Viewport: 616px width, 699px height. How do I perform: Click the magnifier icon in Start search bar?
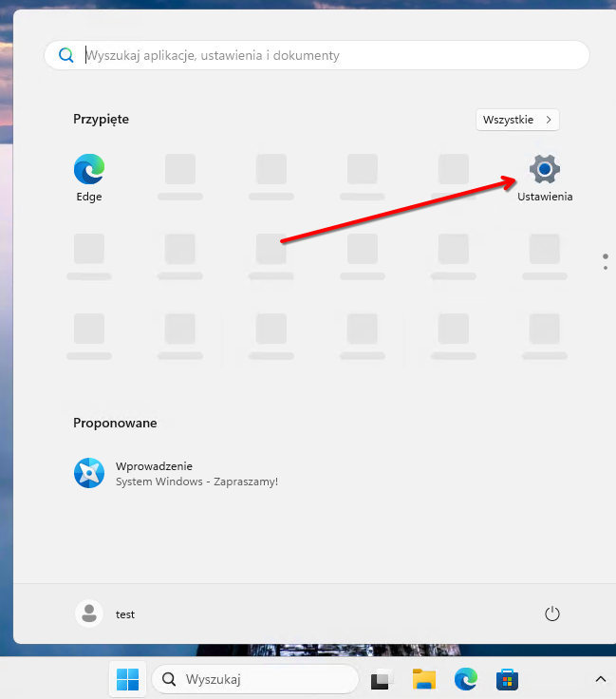click(x=66, y=55)
